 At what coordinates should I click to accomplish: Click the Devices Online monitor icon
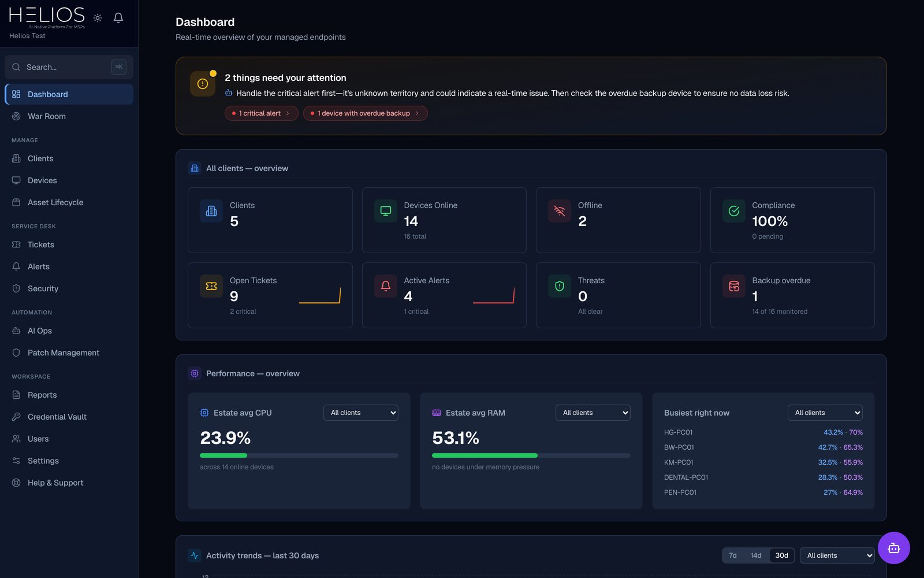pyautogui.click(x=386, y=211)
